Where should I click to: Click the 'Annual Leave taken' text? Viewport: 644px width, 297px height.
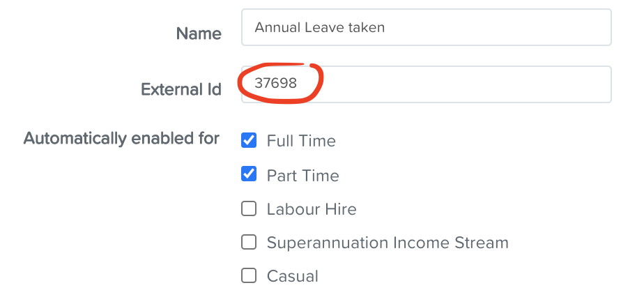tap(319, 27)
